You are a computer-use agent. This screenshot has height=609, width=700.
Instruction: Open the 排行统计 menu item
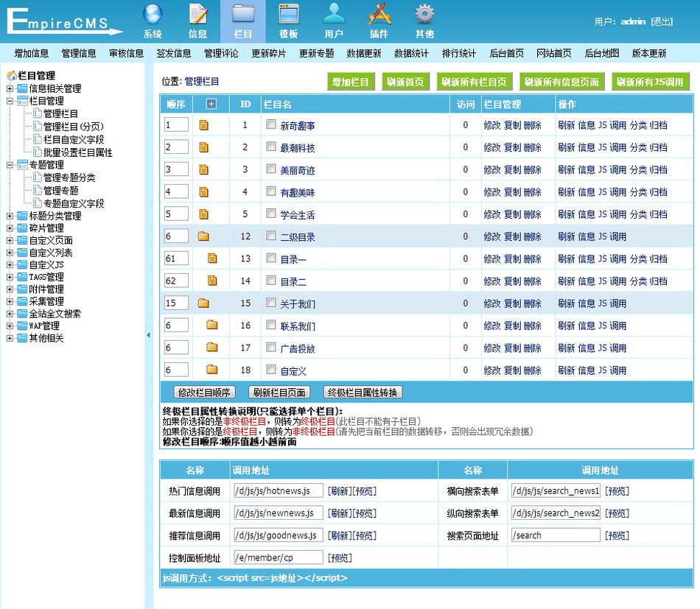(459, 54)
